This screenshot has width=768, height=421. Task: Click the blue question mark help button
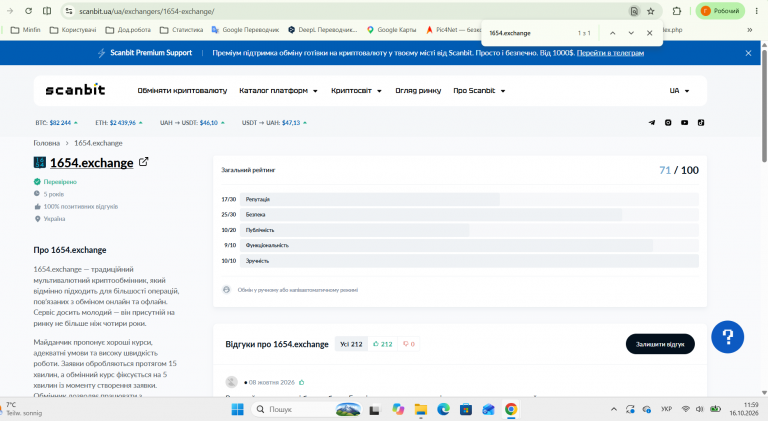727,337
